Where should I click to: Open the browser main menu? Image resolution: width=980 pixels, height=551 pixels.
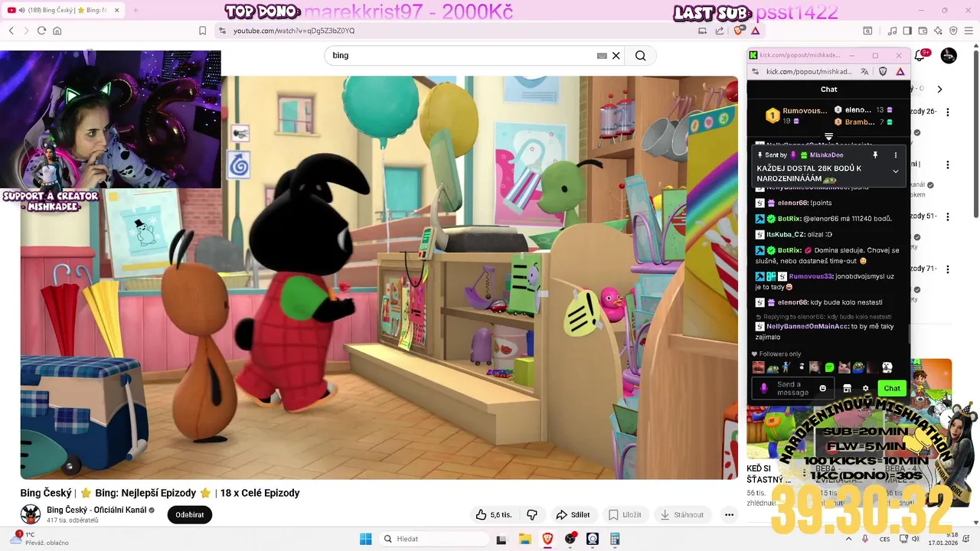(x=969, y=31)
